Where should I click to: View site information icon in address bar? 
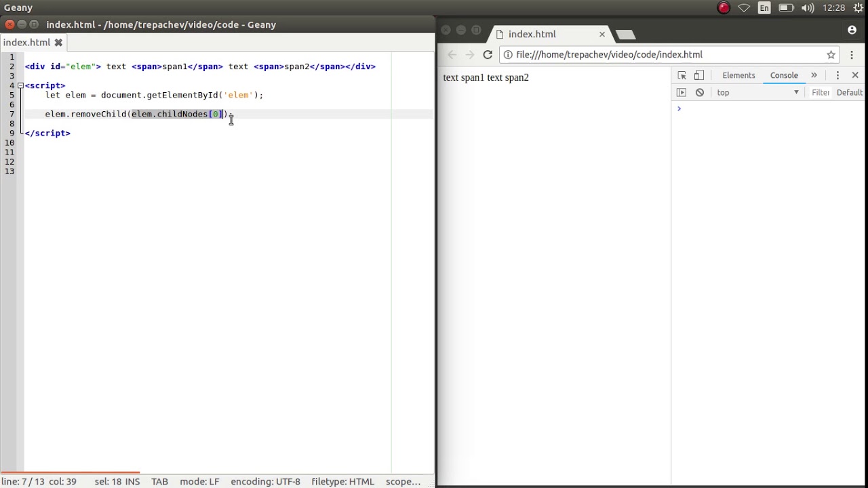click(x=508, y=55)
